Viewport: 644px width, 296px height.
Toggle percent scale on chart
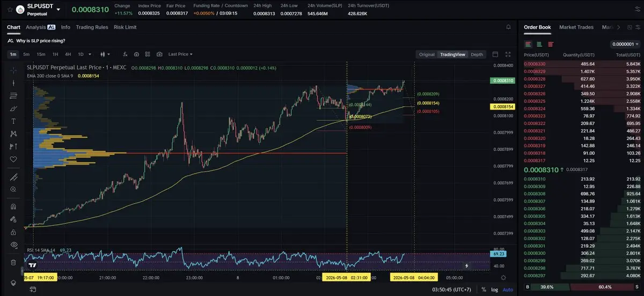coord(484,290)
